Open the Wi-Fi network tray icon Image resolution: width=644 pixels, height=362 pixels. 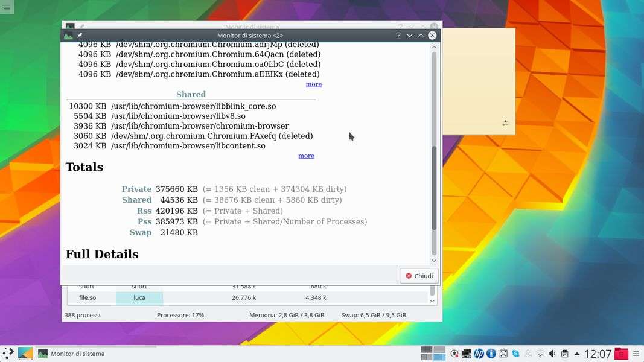pyautogui.click(x=540, y=354)
